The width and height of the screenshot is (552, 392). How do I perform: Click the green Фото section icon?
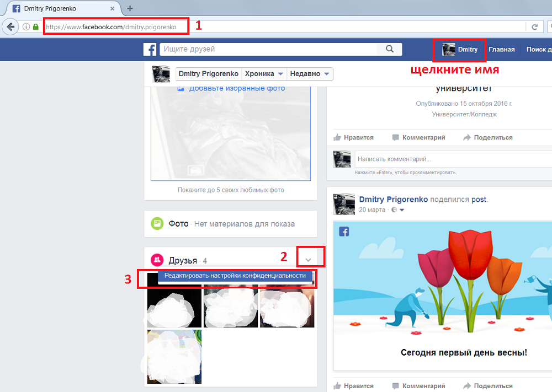click(x=157, y=224)
